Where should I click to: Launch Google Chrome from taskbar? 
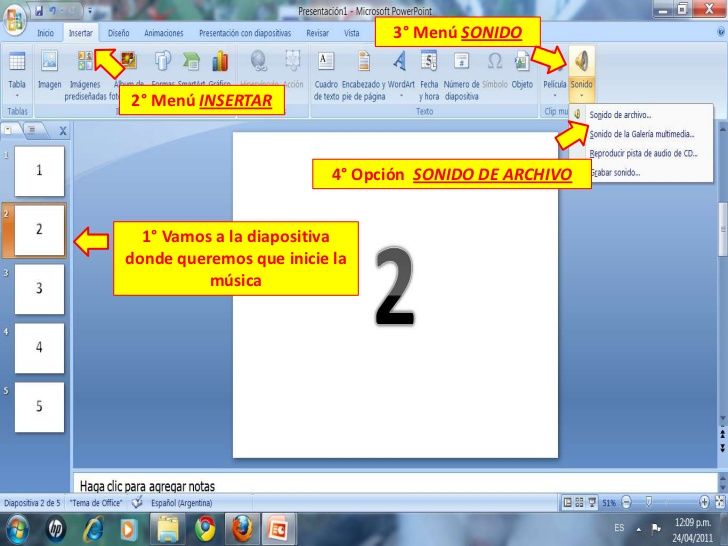pos(205,529)
